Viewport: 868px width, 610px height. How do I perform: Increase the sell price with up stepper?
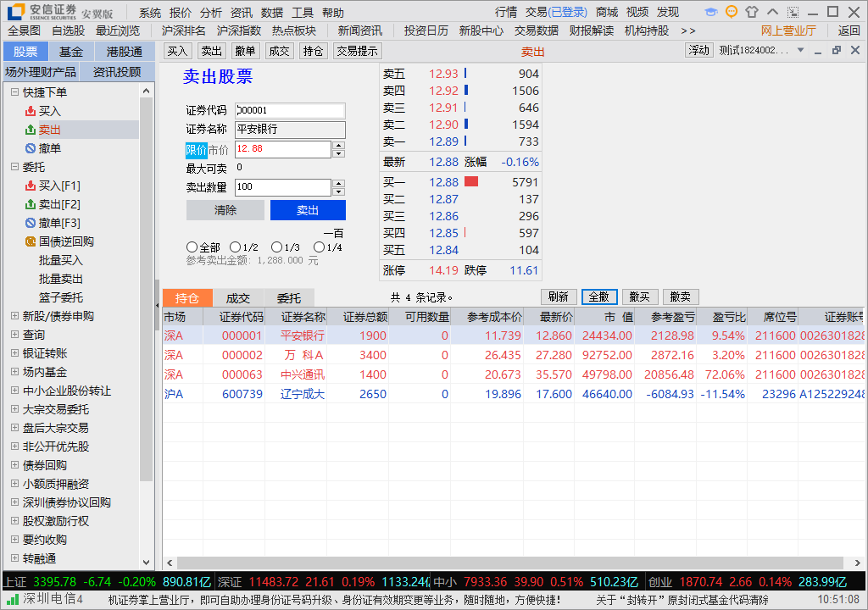pos(339,146)
